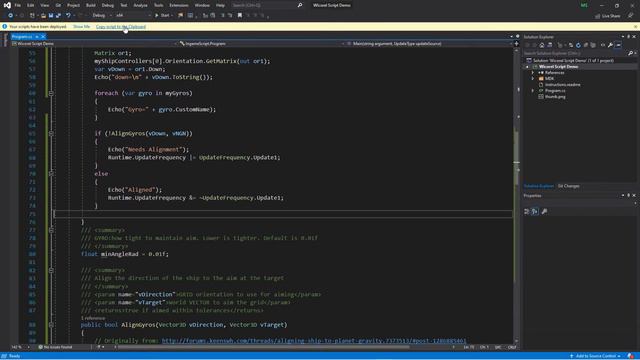Collapse the foreach block in the editor

pos(51,93)
